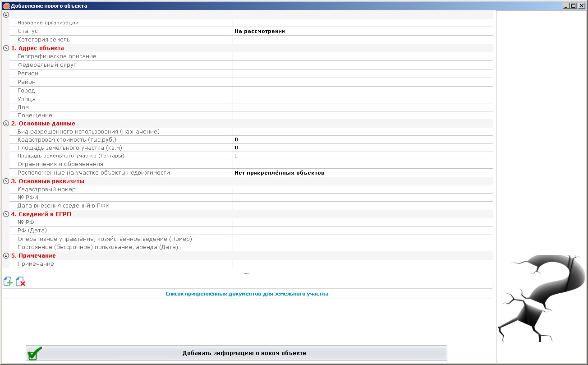Click the app icon in the title bar
This screenshot has width=588, height=365.
click(x=6, y=6)
